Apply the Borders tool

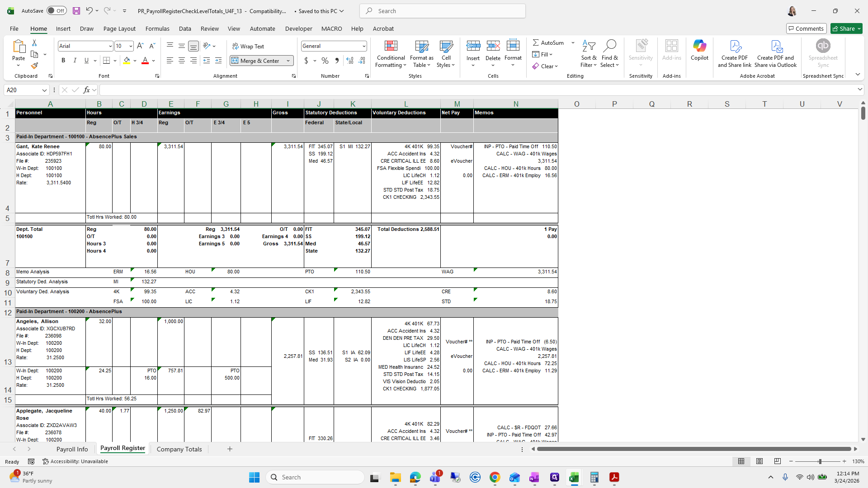point(106,61)
